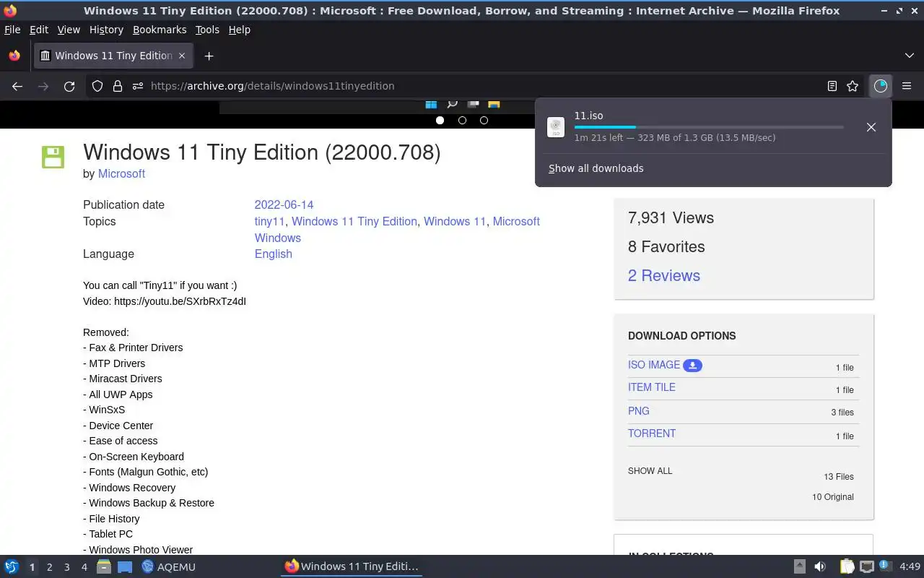Open the update notifier tray icon

[x=886, y=566]
